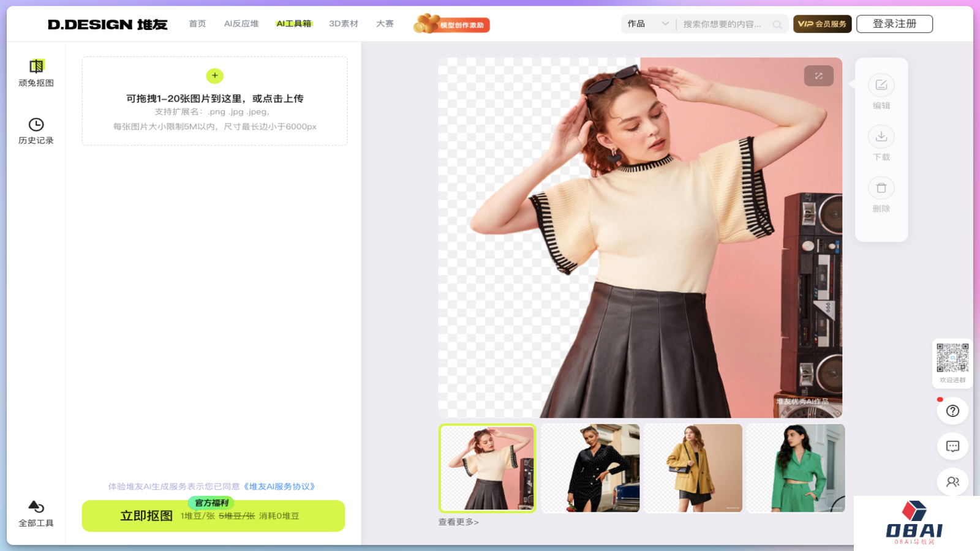
Task: Go to 首页 home tab
Action: [x=197, y=23]
